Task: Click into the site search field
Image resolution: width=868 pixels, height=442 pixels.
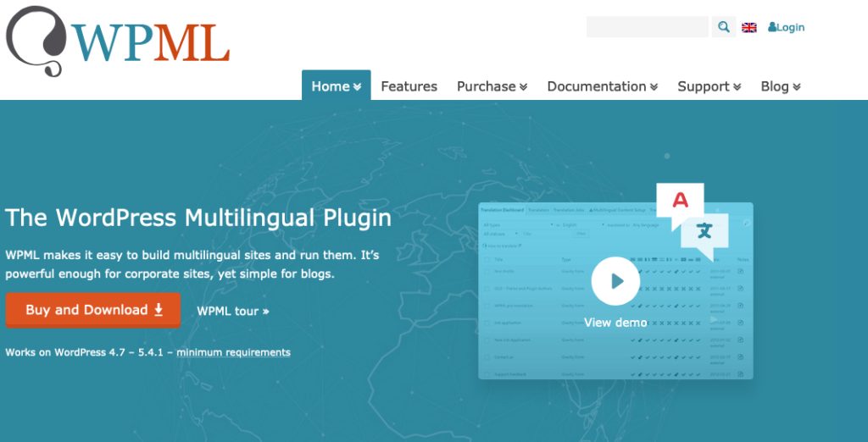Action: [x=647, y=26]
